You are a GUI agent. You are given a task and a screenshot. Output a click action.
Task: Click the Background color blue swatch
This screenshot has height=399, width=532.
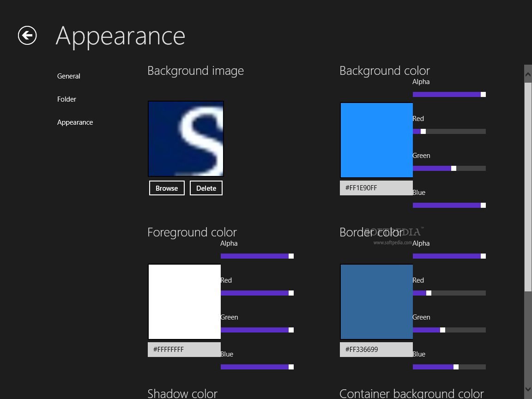(376, 140)
